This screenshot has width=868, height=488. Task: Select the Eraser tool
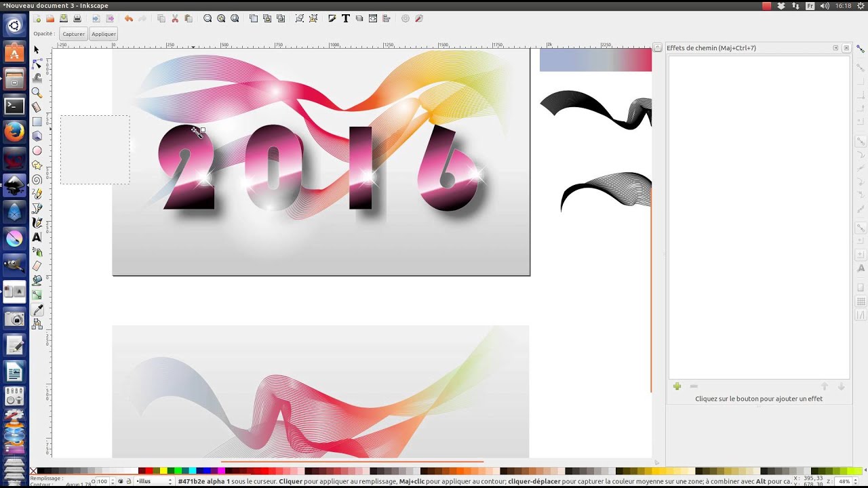37,266
